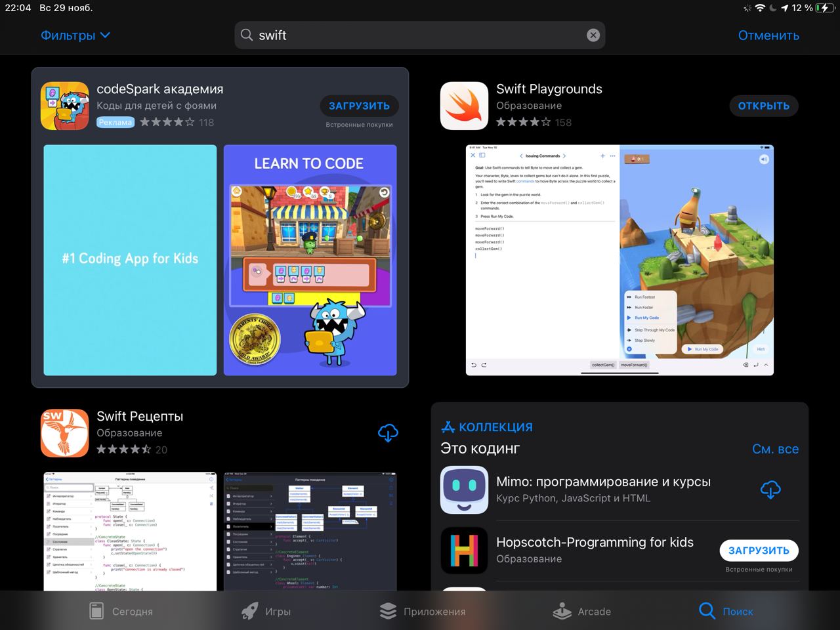Download Swift Рецепты via cloud icon

(x=388, y=433)
